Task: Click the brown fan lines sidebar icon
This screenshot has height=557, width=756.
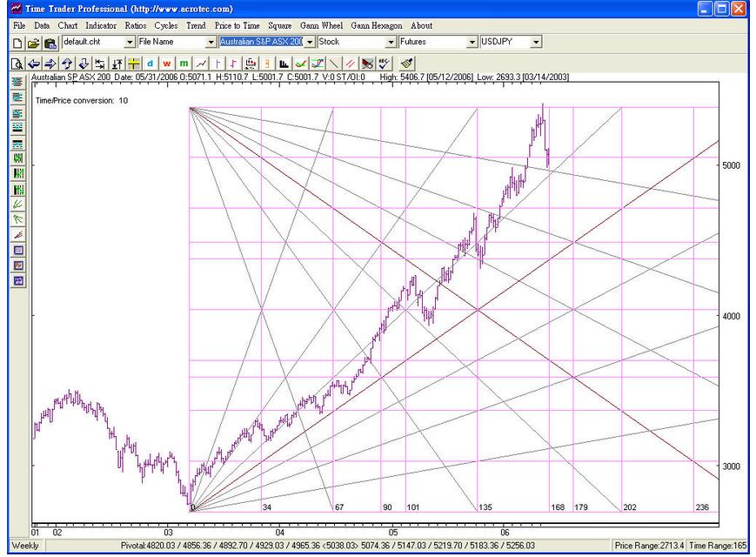Action: coord(18,235)
